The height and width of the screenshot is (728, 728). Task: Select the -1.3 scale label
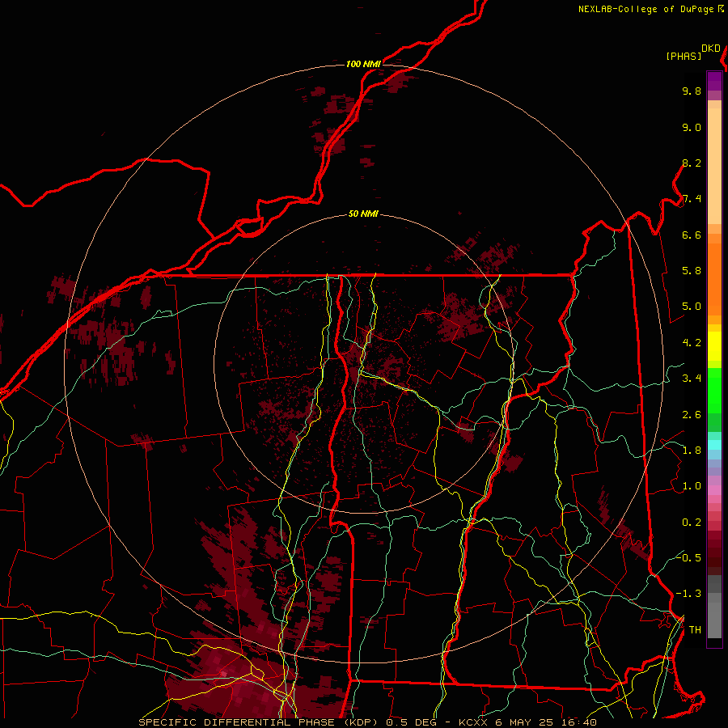tap(688, 594)
